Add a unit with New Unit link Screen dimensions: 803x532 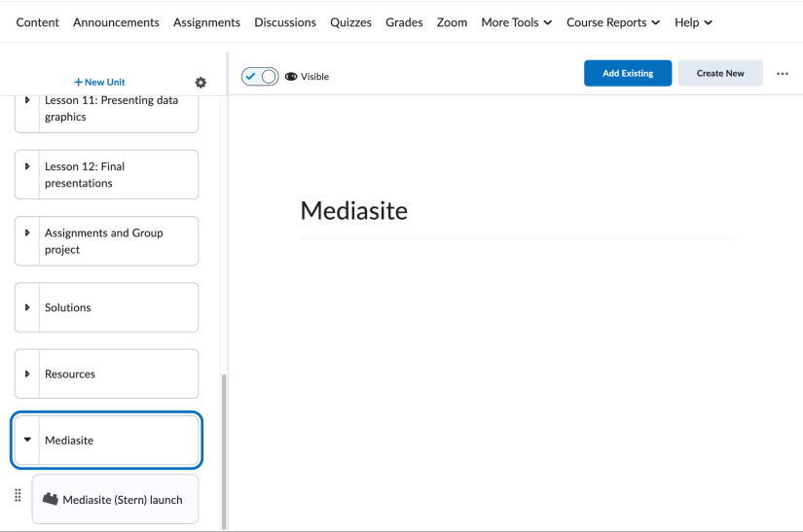[x=99, y=83]
